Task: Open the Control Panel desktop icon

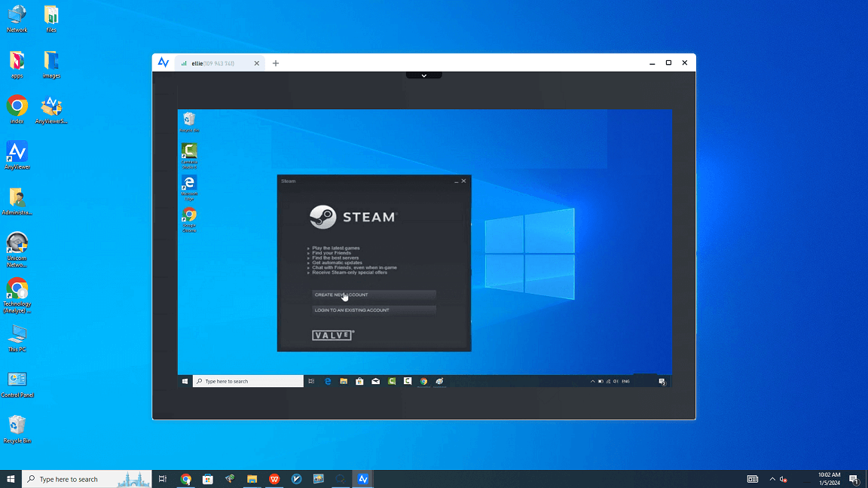Action: (x=17, y=383)
